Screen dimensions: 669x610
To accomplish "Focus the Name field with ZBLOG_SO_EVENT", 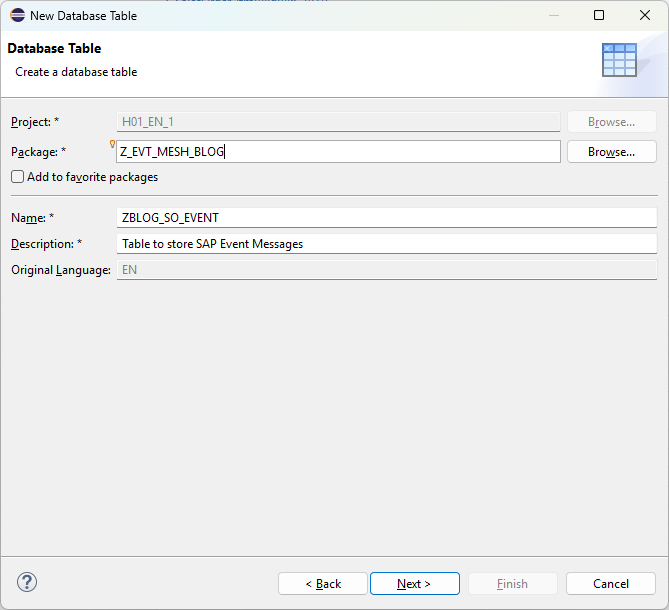I will (386, 218).
